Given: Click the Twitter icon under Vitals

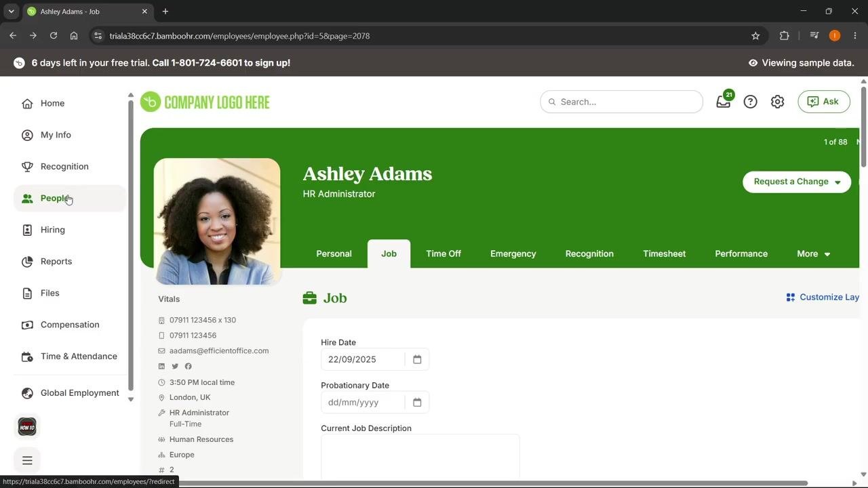Looking at the screenshot, I should pos(175,367).
